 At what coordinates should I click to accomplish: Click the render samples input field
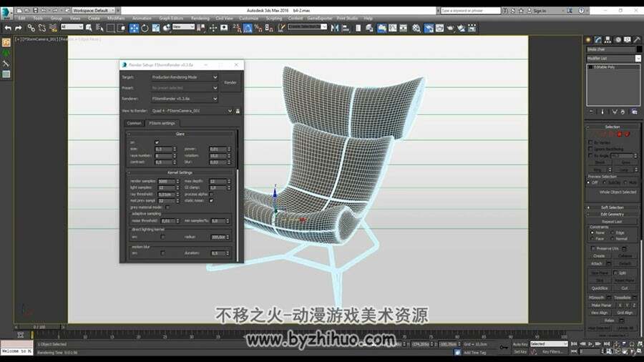166,182
